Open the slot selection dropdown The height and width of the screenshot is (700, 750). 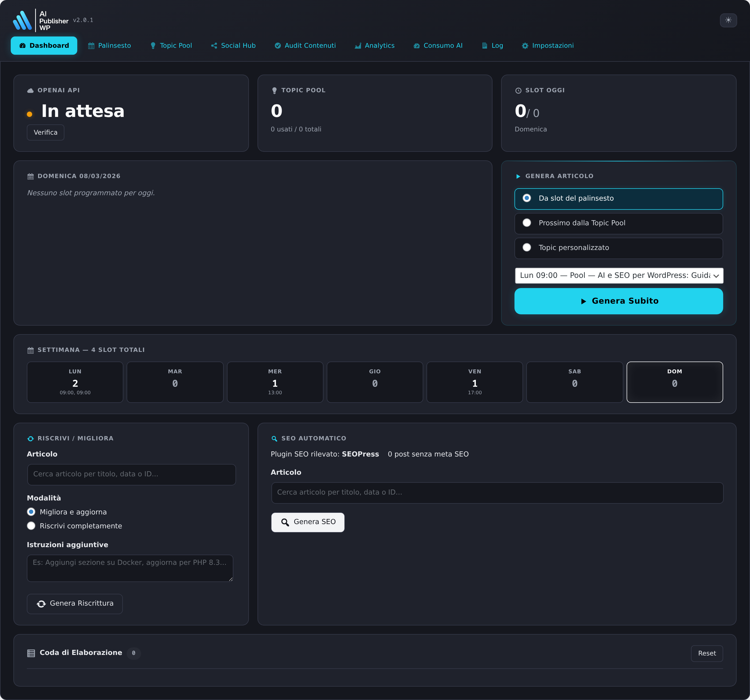(x=618, y=276)
